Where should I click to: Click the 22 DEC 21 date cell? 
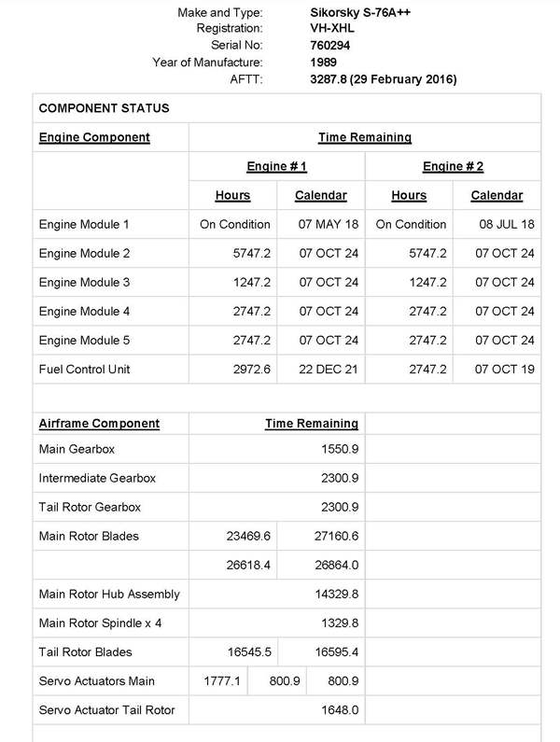[320, 370]
